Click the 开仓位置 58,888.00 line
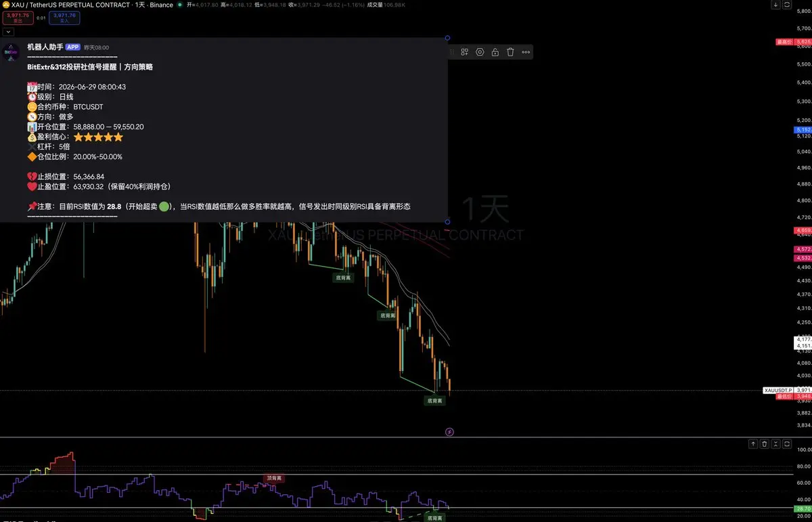Viewport: 812px width, 522px height. [85, 127]
